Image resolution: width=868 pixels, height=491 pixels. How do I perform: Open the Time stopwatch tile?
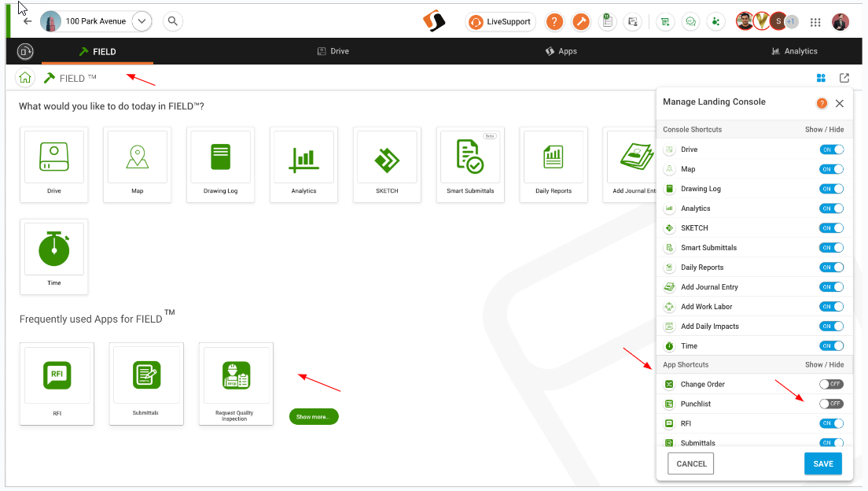53,257
